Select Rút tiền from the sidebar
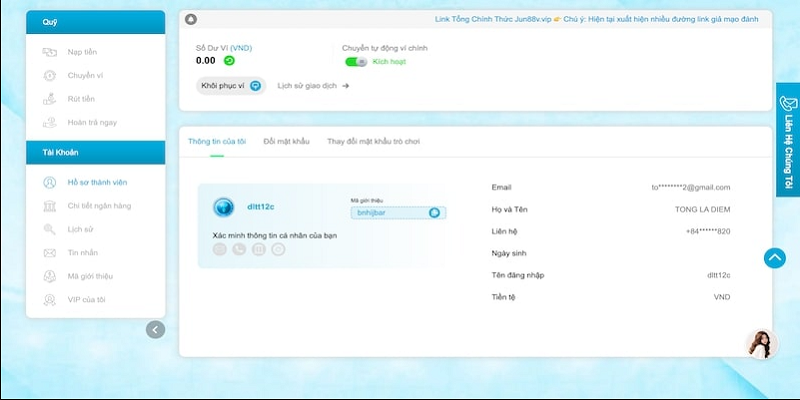The width and height of the screenshot is (800, 400). tap(81, 99)
